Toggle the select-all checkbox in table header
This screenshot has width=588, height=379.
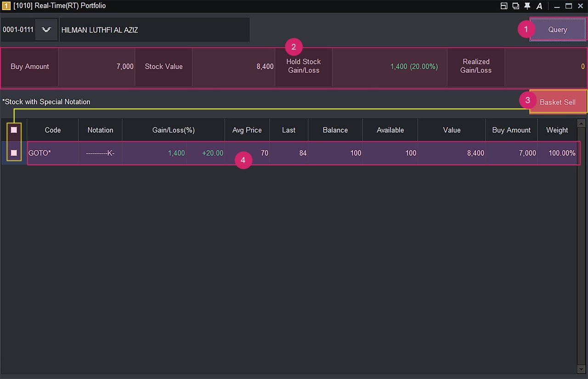[x=14, y=130]
